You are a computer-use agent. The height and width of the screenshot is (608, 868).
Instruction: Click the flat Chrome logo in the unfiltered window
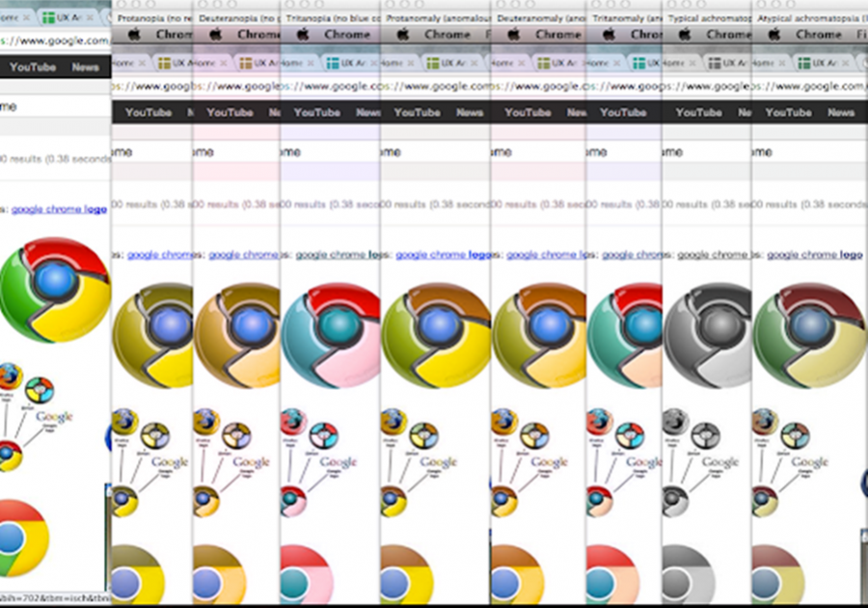24,539
